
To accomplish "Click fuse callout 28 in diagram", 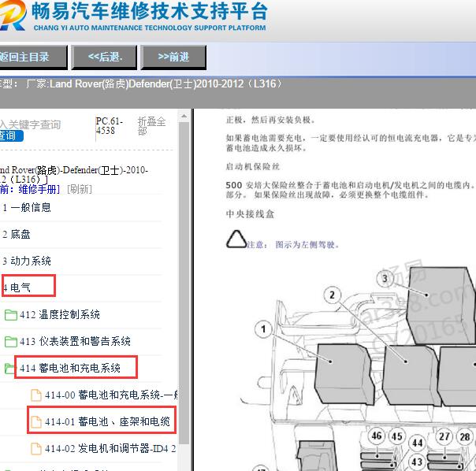I will click(x=465, y=437).
